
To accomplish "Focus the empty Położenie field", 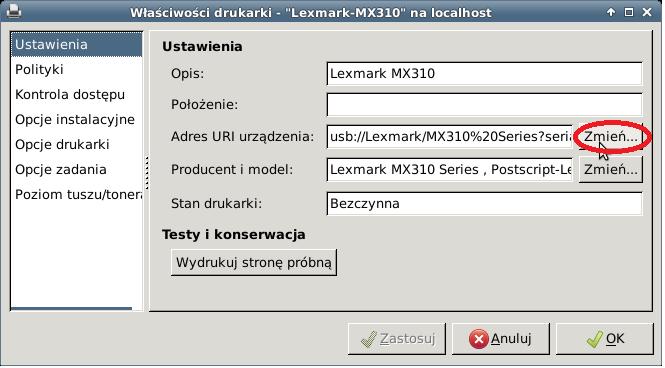I will (x=484, y=105).
